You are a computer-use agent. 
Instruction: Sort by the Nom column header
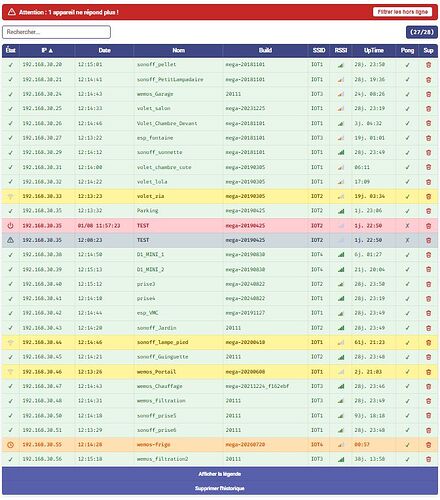(178, 50)
